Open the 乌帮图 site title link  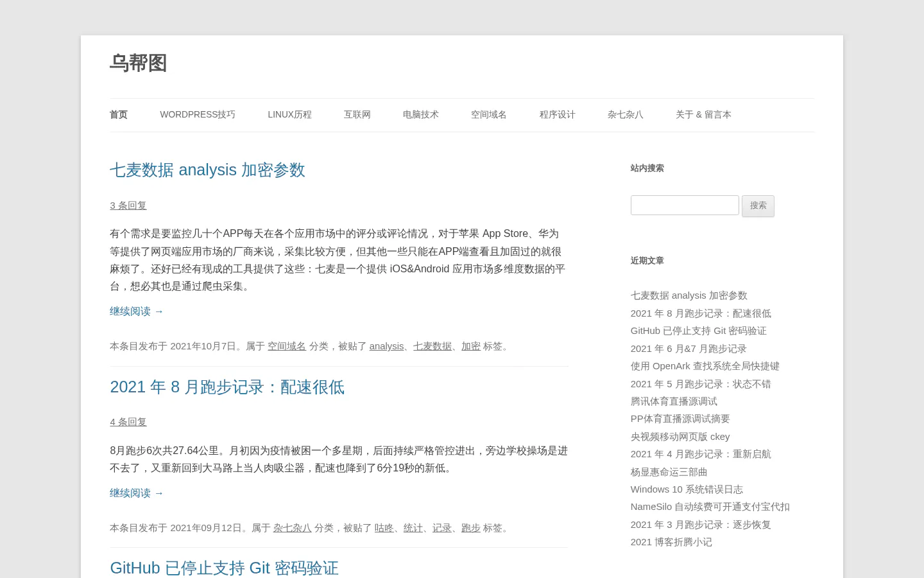pyautogui.click(x=139, y=63)
